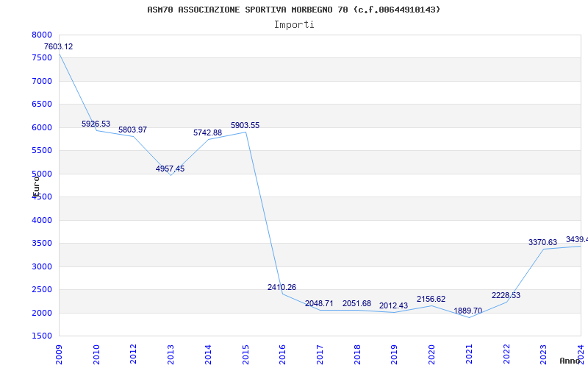Screen dimensions: 588x368
Task: Click the 4000 y-axis tick label
Action: (40, 220)
